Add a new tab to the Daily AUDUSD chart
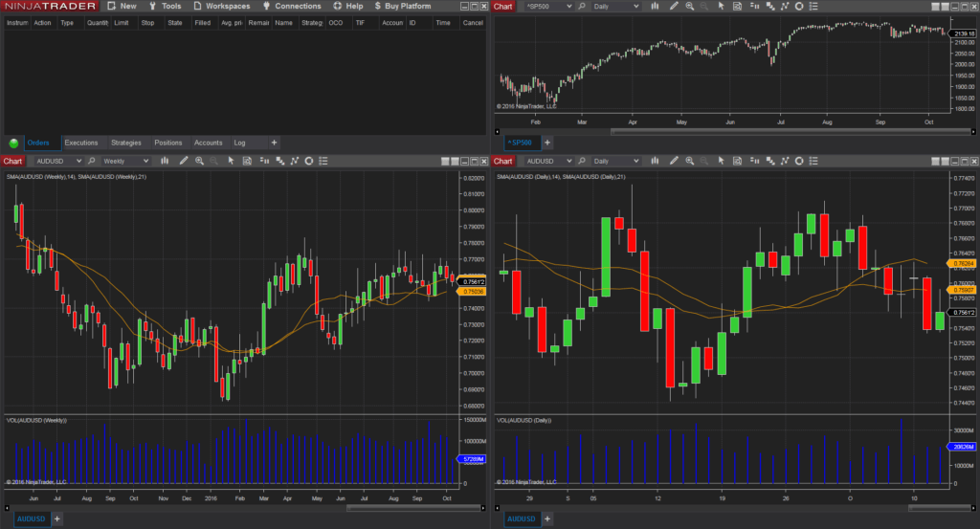Image resolution: width=980 pixels, height=529 pixels. tap(546, 519)
